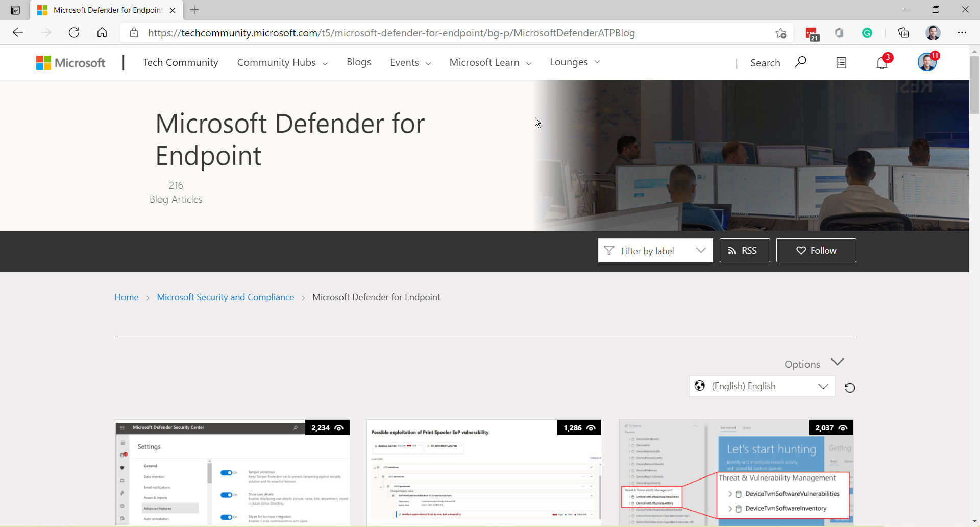Open a new browser tab
Screen dimensions: 980x527
pos(194,10)
